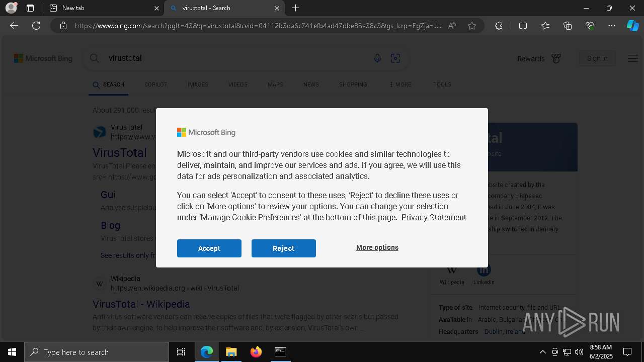Open More options for cookie preferences
644x362 pixels.
click(377, 247)
